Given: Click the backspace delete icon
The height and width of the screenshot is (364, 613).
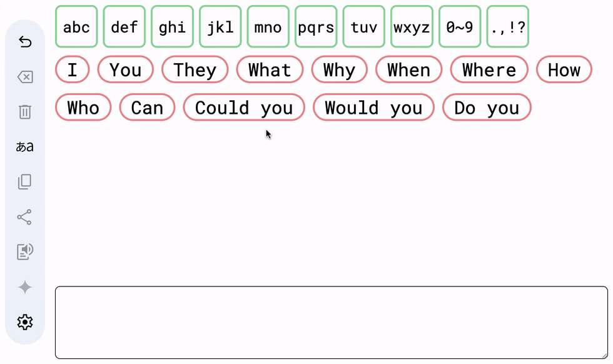Looking at the screenshot, I should point(25,77).
